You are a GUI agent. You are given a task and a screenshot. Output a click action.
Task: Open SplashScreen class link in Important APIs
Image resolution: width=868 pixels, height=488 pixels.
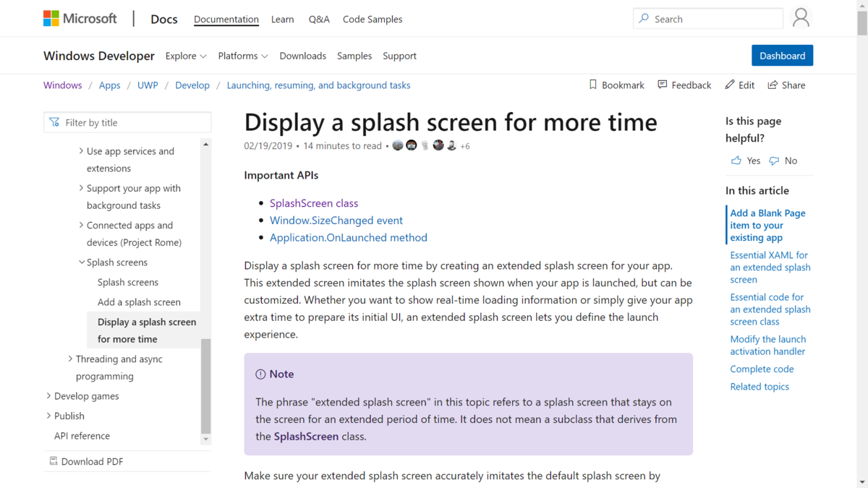coord(314,203)
